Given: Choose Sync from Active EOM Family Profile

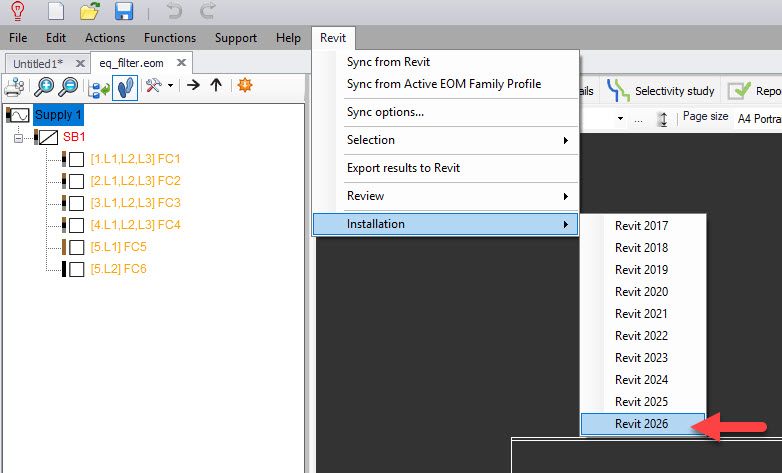Looking at the screenshot, I should [445, 84].
